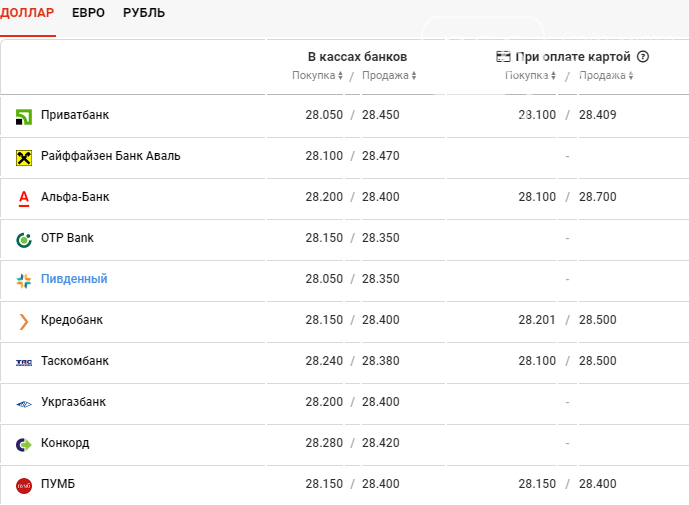
Task: Click the Приватбанк logo icon
Action: [x=24, y=117]
